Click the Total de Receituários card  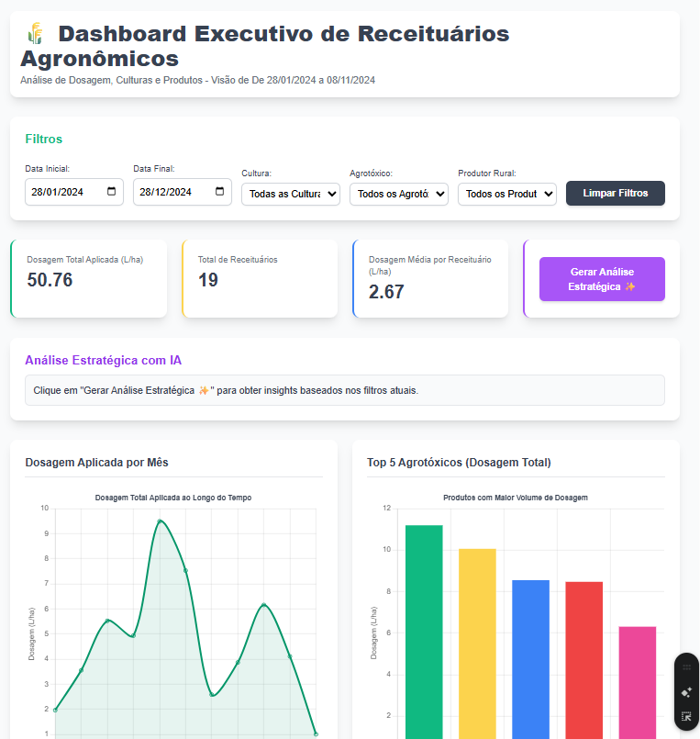261,279
